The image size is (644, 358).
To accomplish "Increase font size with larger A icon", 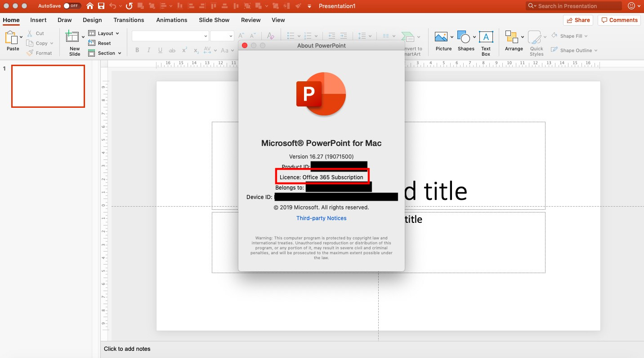I will 241,36.
